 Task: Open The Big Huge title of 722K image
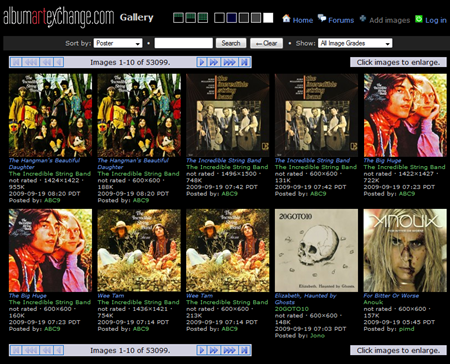tap(382, 160)
